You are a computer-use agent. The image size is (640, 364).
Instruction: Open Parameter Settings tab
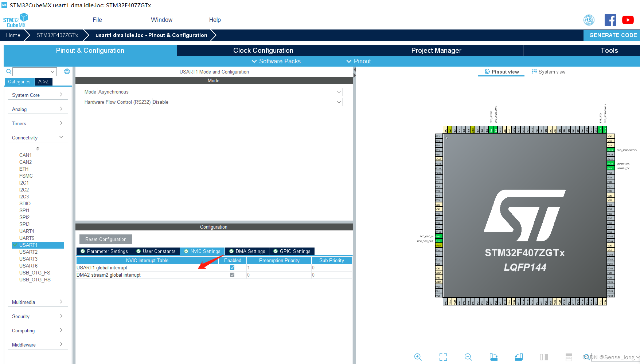pyautogui.click(x=104, y=251)
